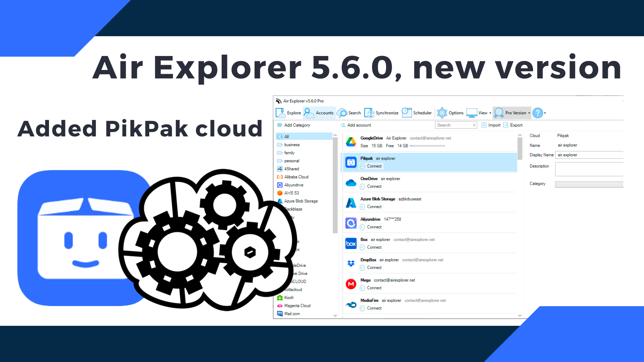Click the Help question mark icon
This screenshot has height=362, width=644.
pyautogui.click(x=538, y=113)
